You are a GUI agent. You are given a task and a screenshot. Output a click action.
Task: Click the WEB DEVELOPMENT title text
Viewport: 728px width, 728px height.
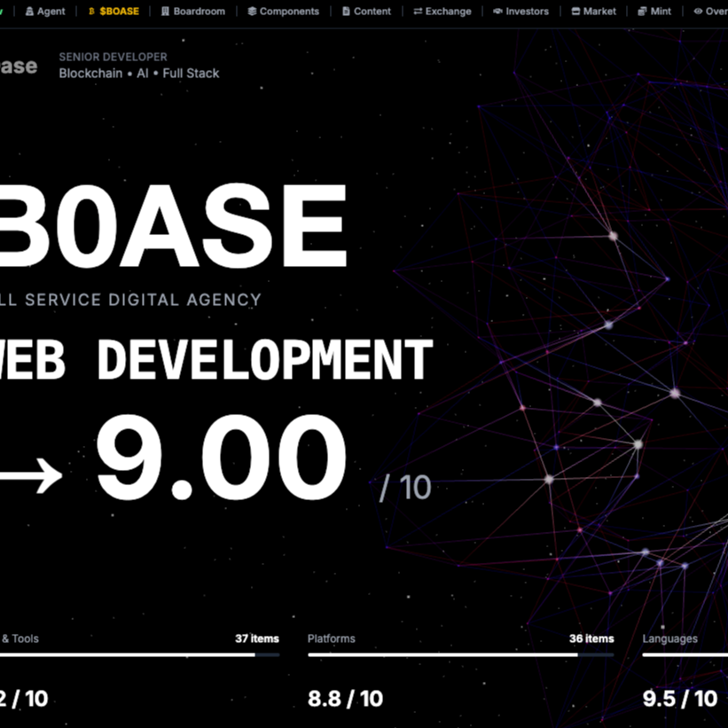[217, 362]
